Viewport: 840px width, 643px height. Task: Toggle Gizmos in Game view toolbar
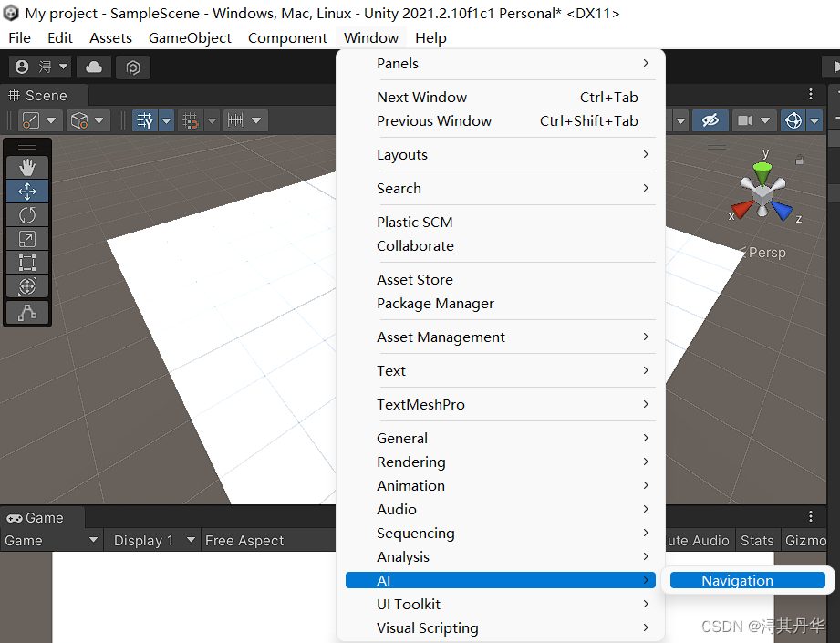coord(805,540)
